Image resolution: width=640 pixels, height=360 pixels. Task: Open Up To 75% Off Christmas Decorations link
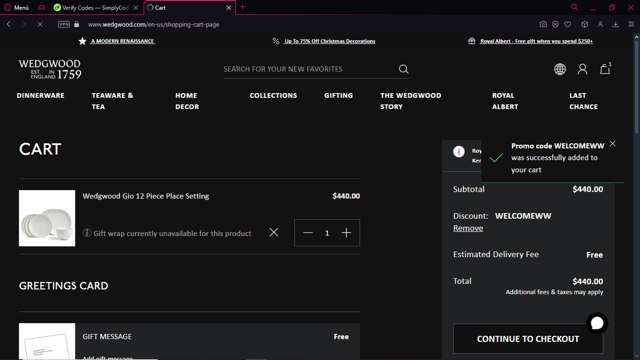coord(329,41)
